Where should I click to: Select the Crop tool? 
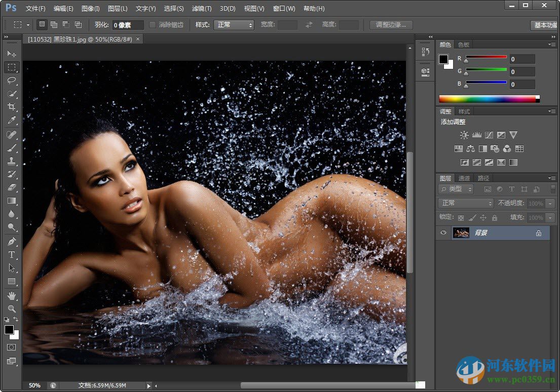coord(12,107)
